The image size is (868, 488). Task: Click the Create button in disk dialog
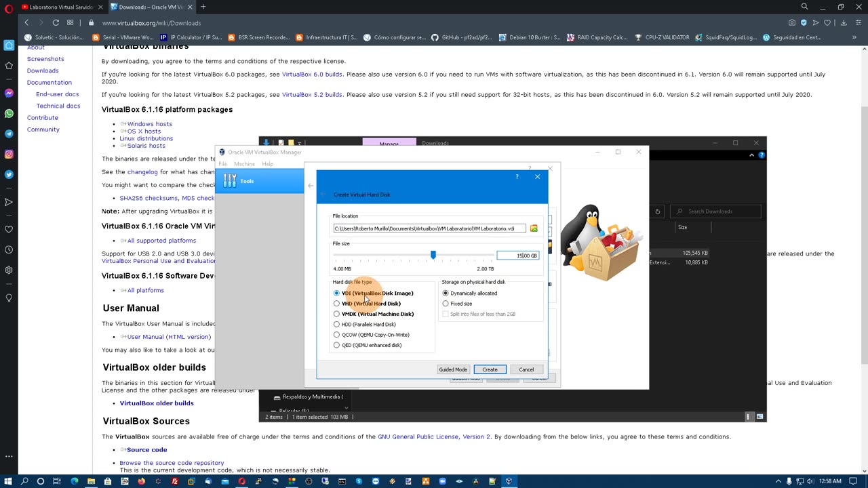click(x=490, y=369)
